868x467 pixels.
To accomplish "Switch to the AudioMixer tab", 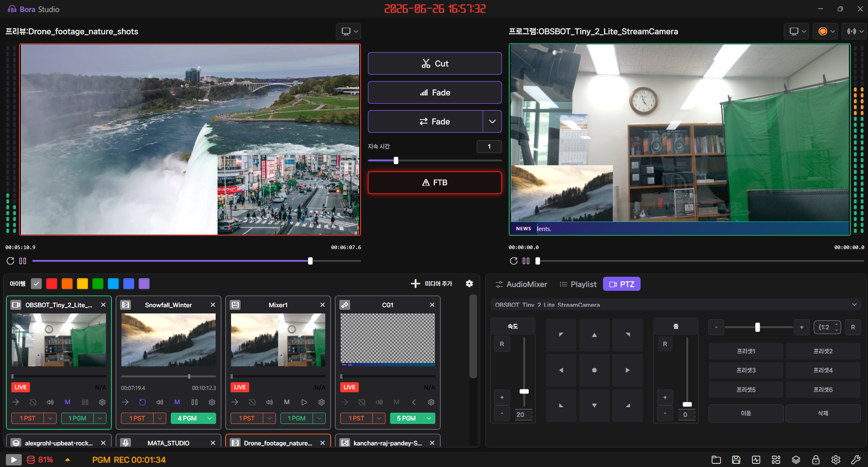I will tap(521, 284).
